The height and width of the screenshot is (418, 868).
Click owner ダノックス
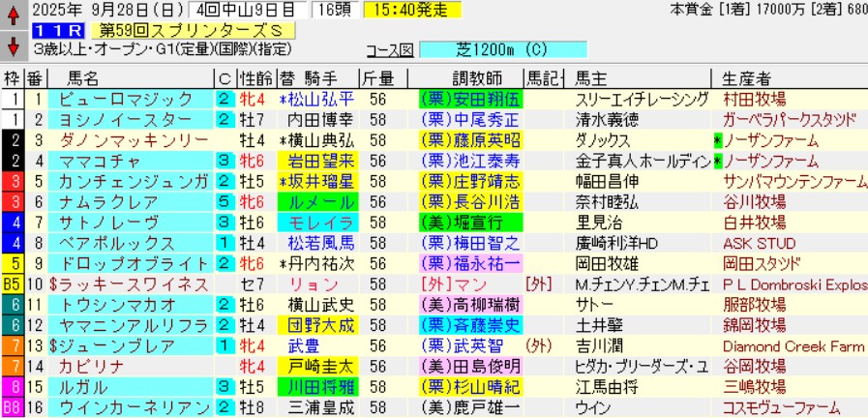point(603,140)
